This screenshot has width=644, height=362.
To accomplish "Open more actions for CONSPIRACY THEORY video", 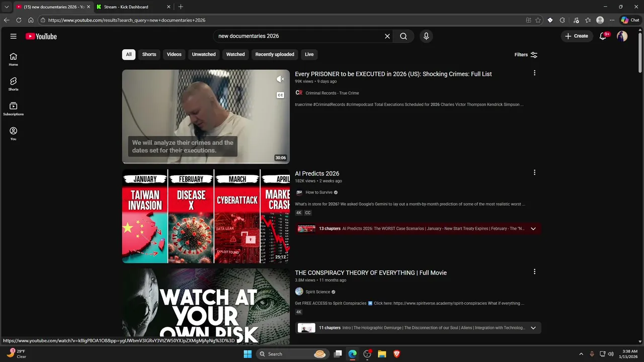I will click(x=534, y=272).
